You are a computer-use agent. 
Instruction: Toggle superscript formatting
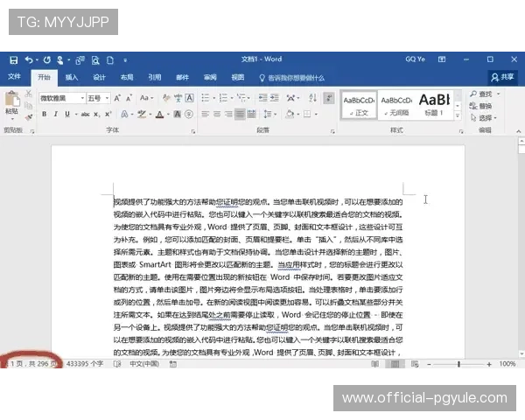[x=108, y=115]
